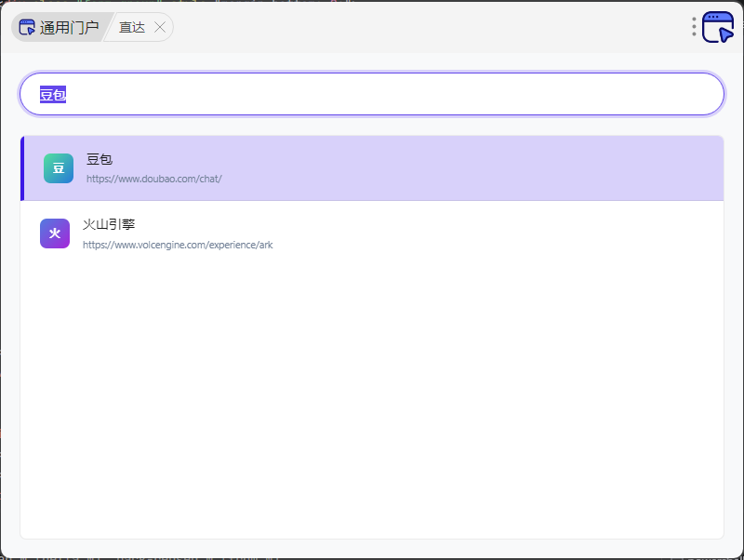
Task: Click the large browser-cursor logo icon
Action: [x=718, y=27]
